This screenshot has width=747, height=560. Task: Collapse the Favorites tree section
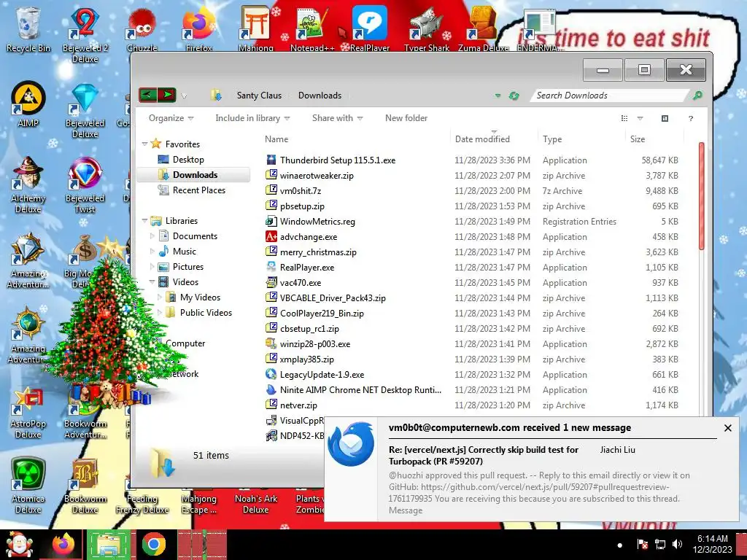coord(145,144)
